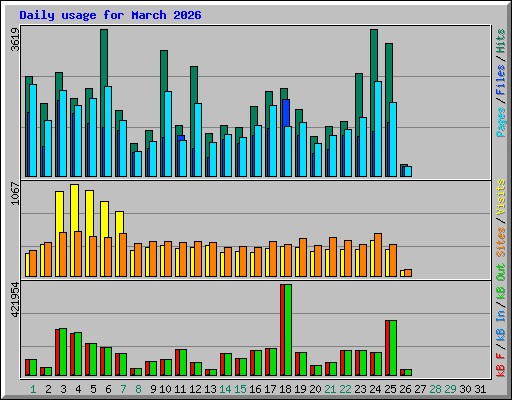Click the yellow visits bar for day 4
Image resolution: width=512 pixels, height=400 pixels.
pyautogui.click(x=74, y=208)
